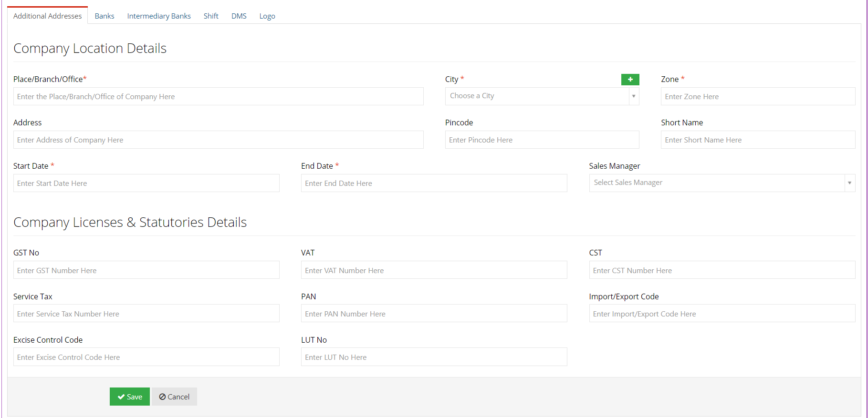Click the Start Date field
The image size is (868, 418).
(x=146, y=183)
